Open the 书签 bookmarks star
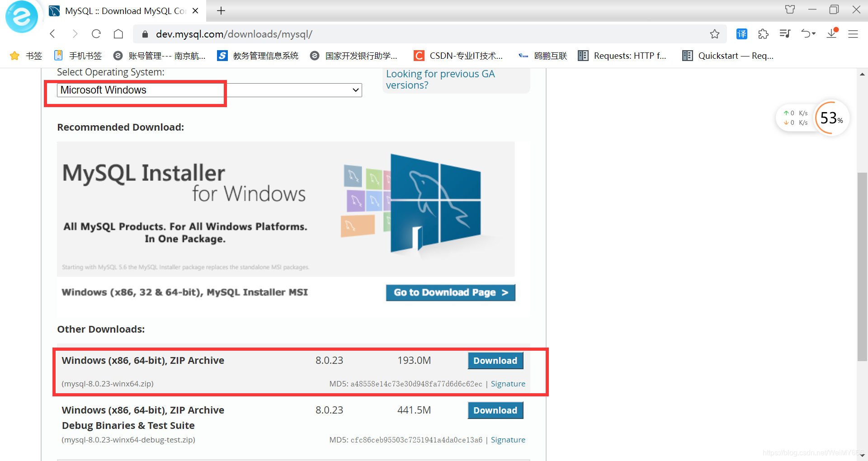 [x=26, y=56]
